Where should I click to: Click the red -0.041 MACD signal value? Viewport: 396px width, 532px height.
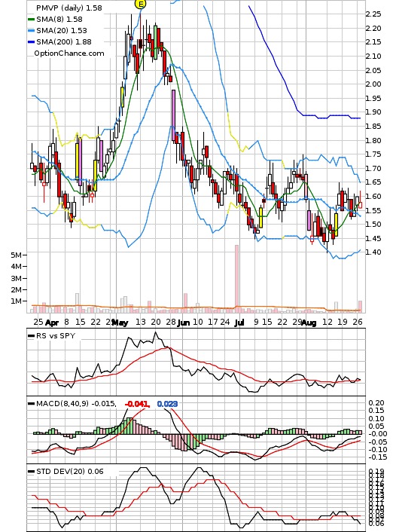(137, 404)
